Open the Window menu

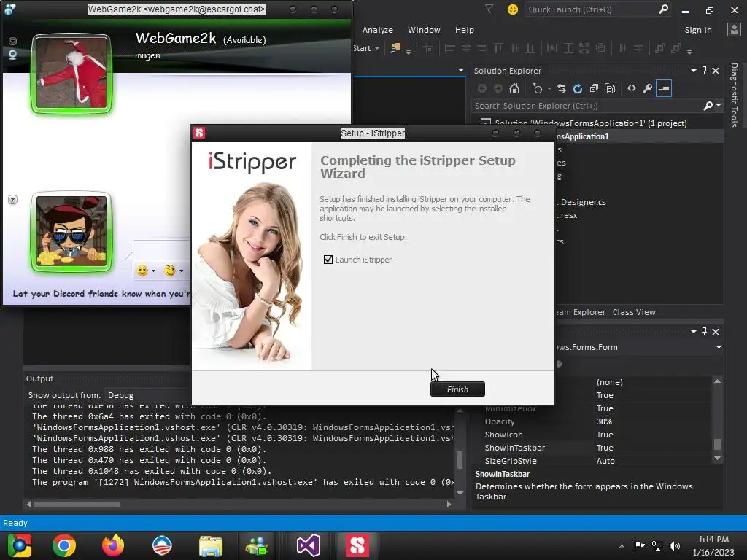click(x=424, y=30)
